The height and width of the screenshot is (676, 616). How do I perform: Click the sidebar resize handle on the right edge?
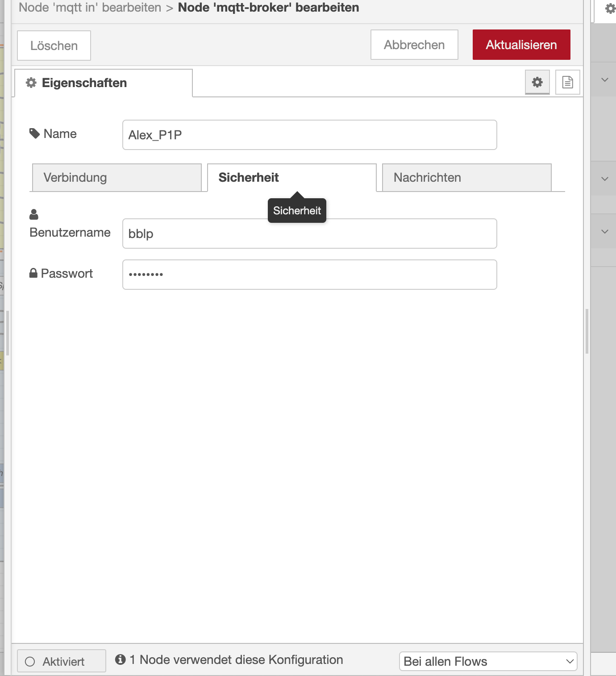(587, 331)
